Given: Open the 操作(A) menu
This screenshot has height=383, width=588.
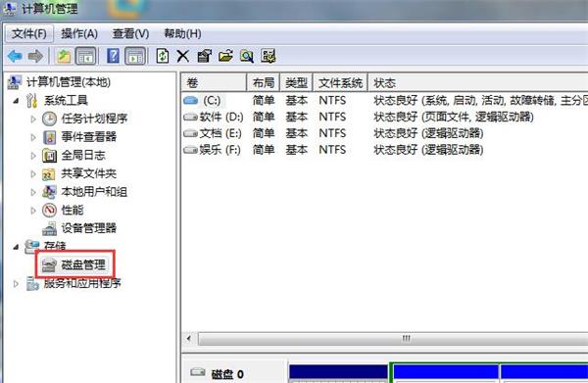Looking at the screenshot, I should coord(79,34).
